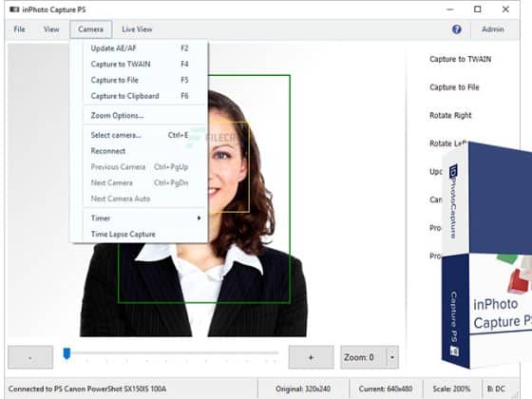Click the Admin button in the toolbar
Viewport: 532px width, 399px height.
pos(493,29)
